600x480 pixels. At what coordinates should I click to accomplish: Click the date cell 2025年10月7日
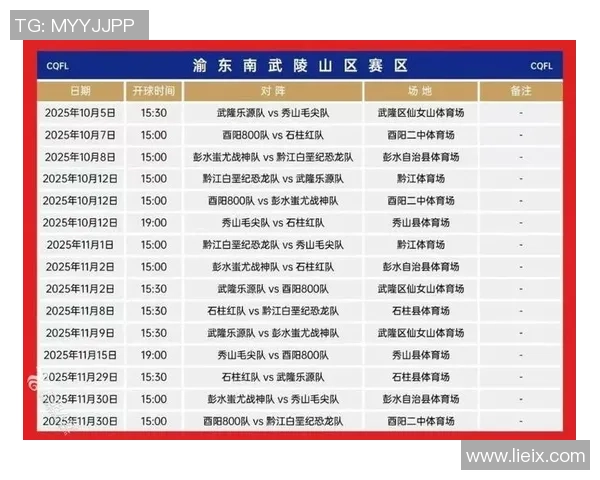coord(80,135)
